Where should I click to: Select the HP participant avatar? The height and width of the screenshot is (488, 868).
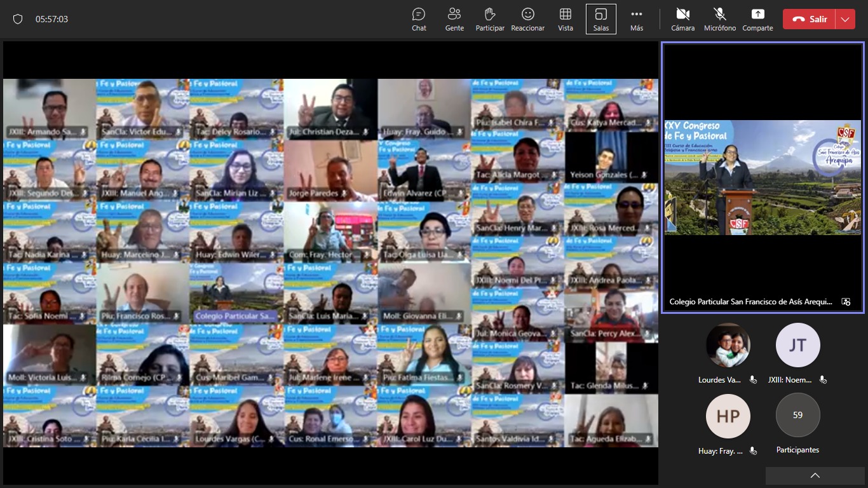click(728, 416)
